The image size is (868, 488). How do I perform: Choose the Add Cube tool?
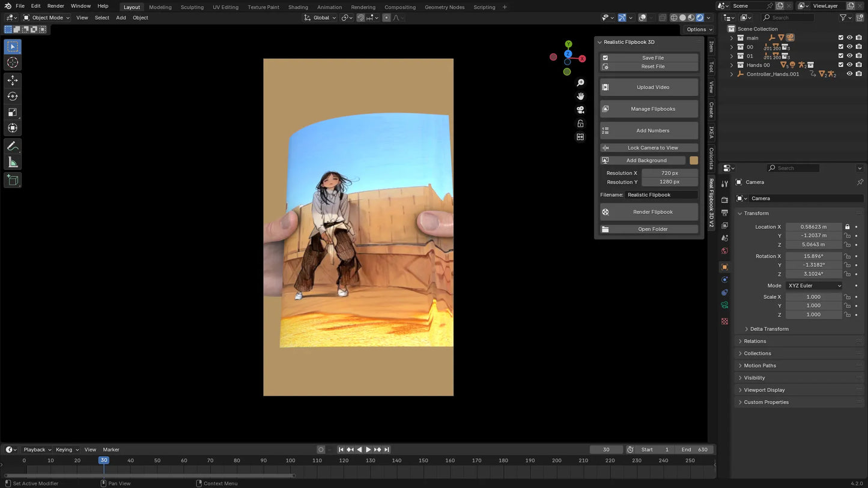coord(13,180)
